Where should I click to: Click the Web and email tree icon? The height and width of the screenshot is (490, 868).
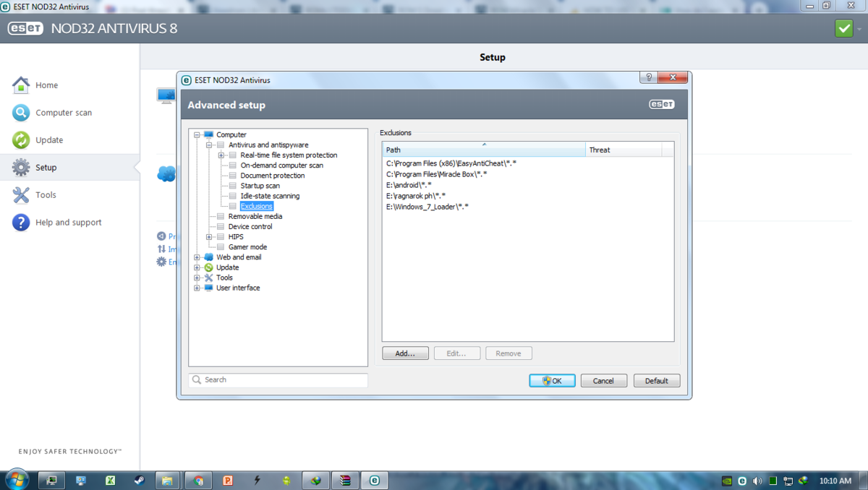(x=208, y=257)
